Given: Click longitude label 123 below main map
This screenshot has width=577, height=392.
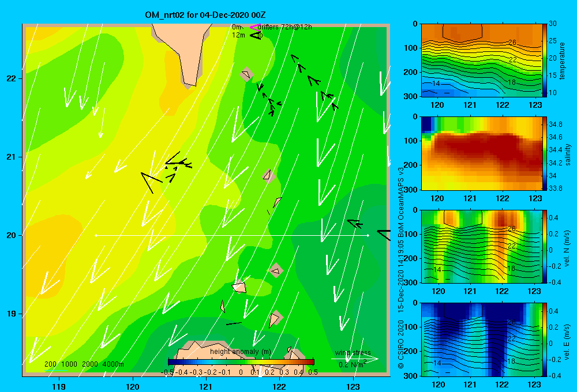Looking at the screenshot, I should (x=353, y=386).
